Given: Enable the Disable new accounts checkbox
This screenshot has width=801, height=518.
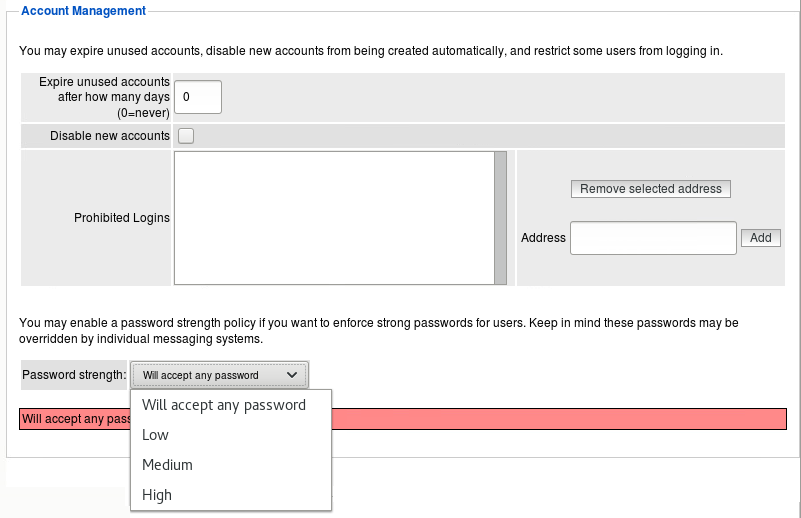Looking at the screenshot, I should tap(186, 136).
